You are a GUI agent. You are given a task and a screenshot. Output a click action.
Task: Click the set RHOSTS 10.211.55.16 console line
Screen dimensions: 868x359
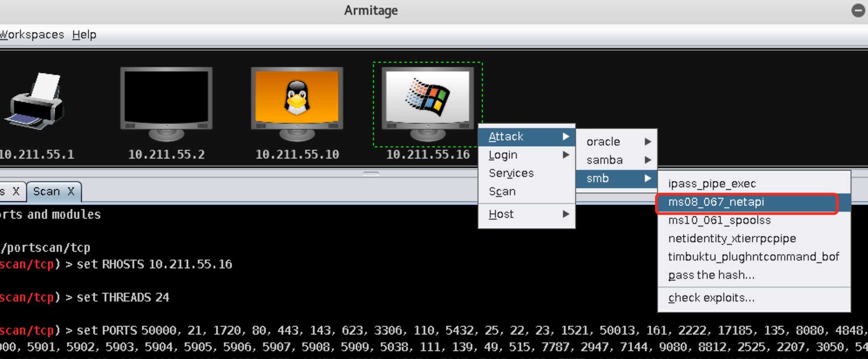pos(116,264)
